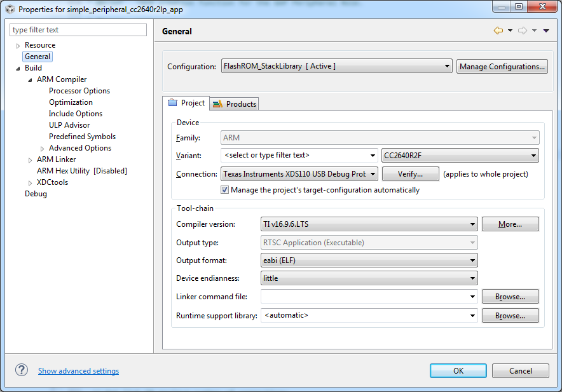Select Predefined Symbols in the tree

[82, 137]
